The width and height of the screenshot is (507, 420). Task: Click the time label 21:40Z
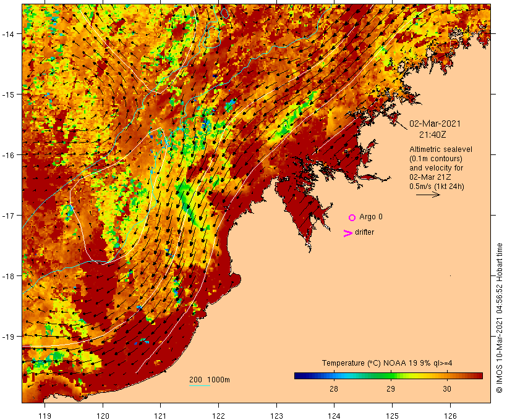[433, 135]
